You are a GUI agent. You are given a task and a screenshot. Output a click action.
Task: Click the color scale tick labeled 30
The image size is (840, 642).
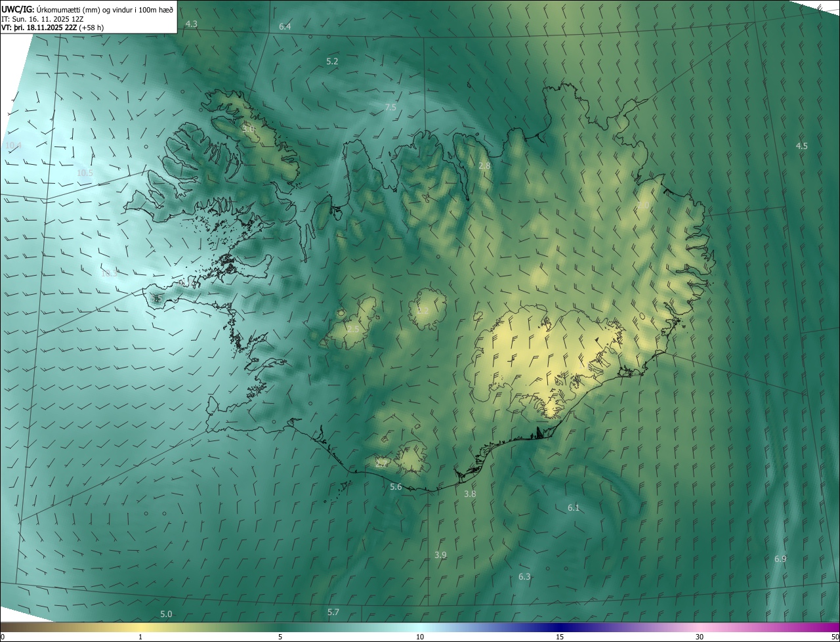[x=700, y=637]
